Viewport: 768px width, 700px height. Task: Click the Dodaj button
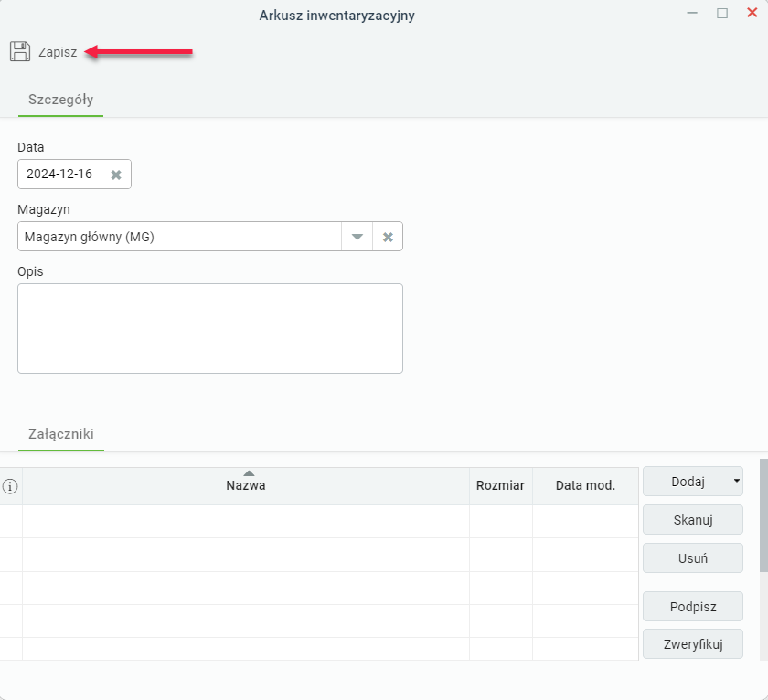688,482
